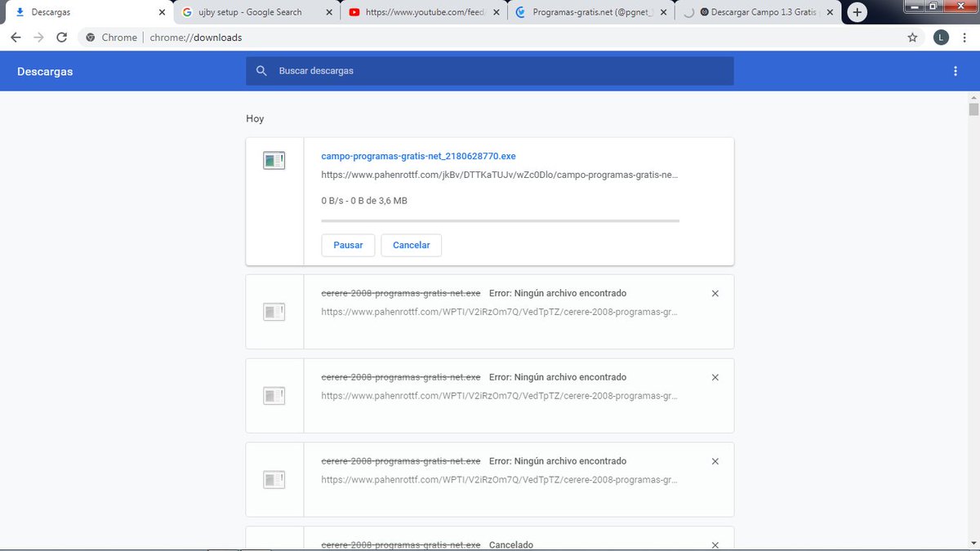The height and width of the screenshot is (551, 980).
Task: Click the URL under first cerere-2008 error entry
Action: coord(500,312)
